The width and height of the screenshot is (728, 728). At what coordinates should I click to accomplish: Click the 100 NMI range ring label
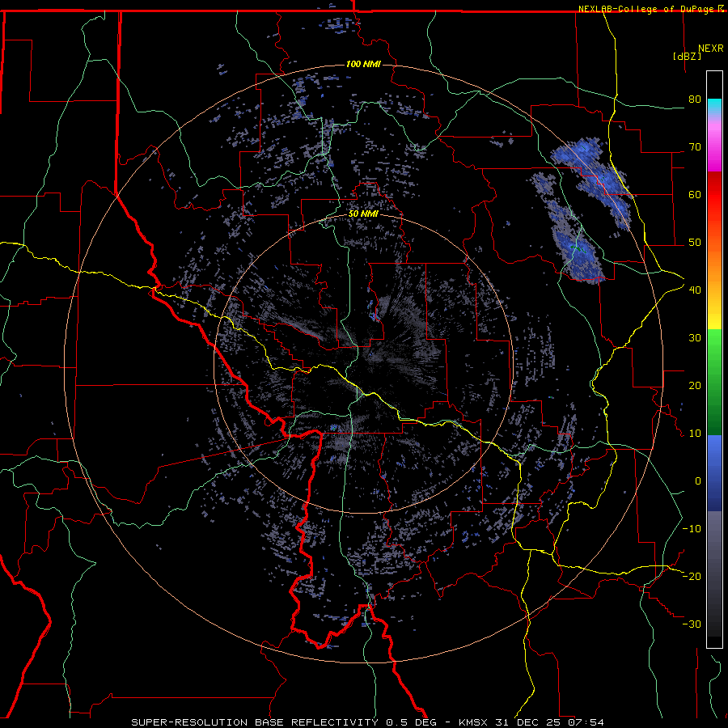pos(363,64)
